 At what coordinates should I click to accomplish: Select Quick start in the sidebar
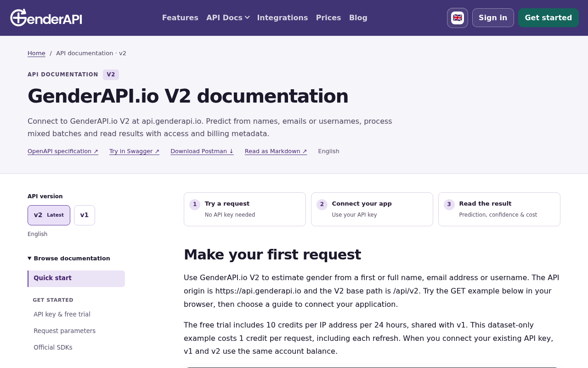(76, 279)
